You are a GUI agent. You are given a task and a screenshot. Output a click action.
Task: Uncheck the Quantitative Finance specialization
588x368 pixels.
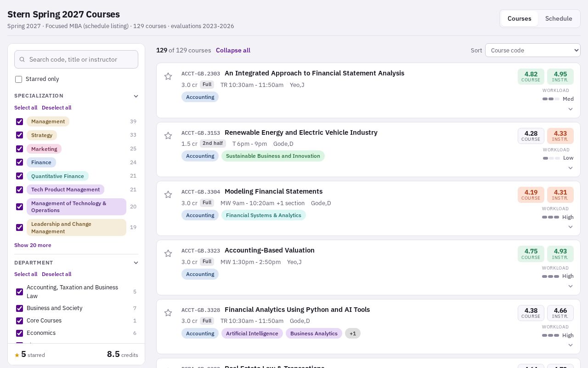coord(19,176)
